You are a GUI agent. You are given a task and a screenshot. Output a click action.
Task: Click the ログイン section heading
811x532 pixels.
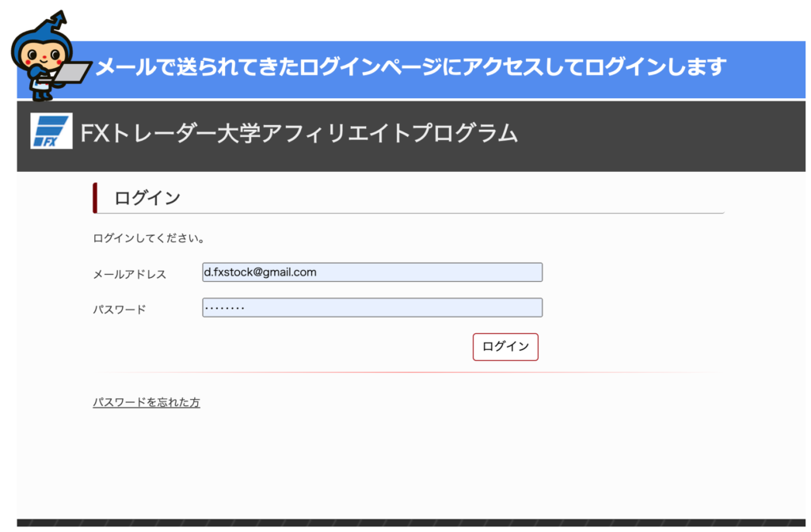point(147,198)
